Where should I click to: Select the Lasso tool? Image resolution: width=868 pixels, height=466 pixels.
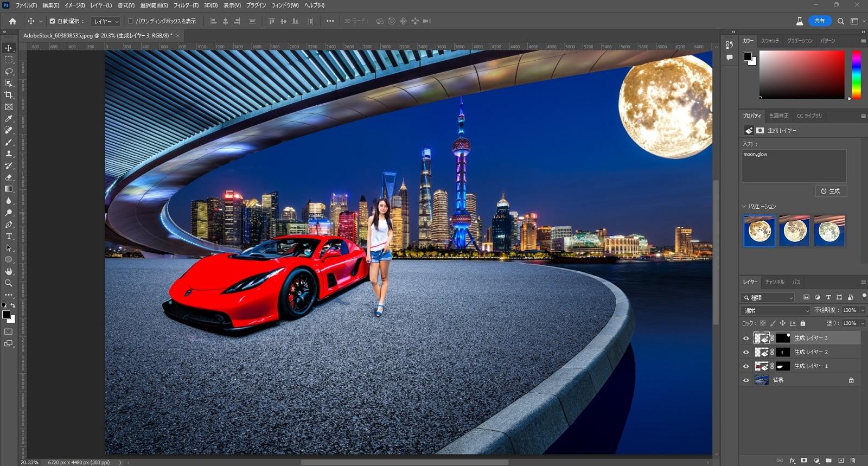pos(9,72)
